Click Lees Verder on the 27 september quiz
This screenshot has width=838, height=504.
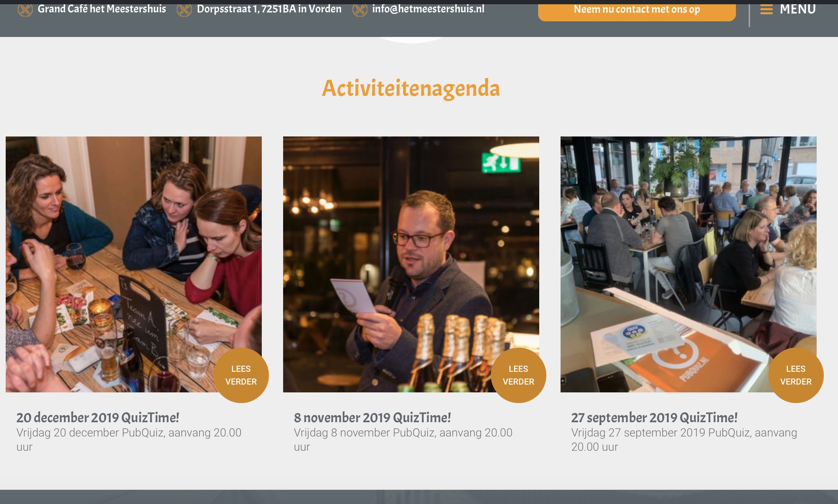coord(796,375)
